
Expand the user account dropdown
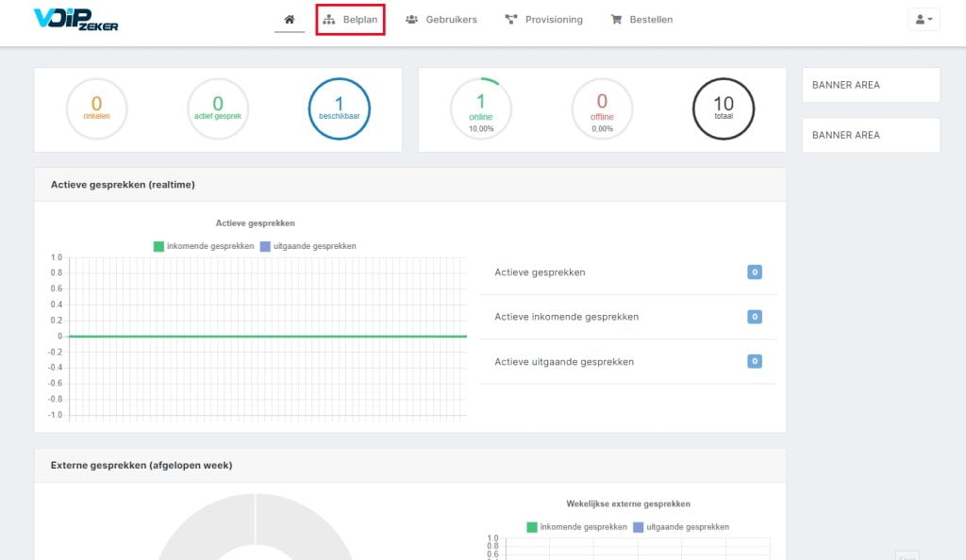tap(924, 20)
